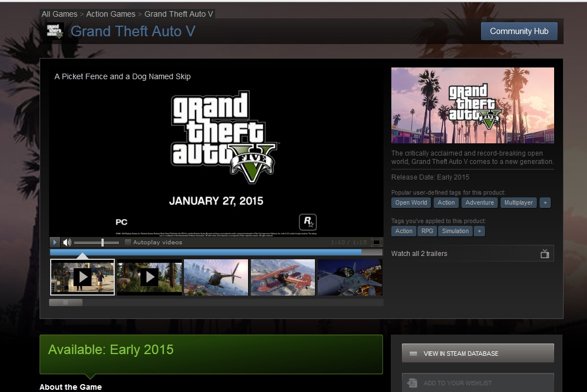Viewport: 587px width, 392px height.
Task: Enter fullscreen with the fullscreen icon
Action: (x=376, y=242)
